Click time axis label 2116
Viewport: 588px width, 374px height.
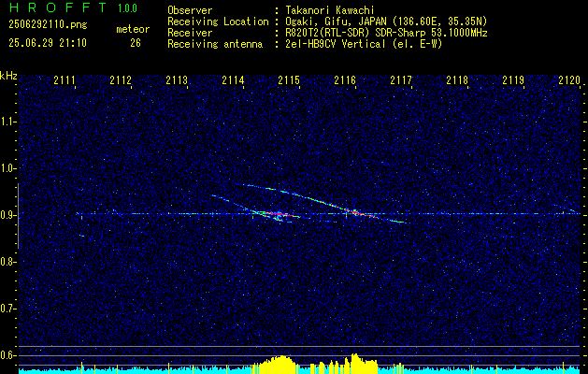click(345, 80)
